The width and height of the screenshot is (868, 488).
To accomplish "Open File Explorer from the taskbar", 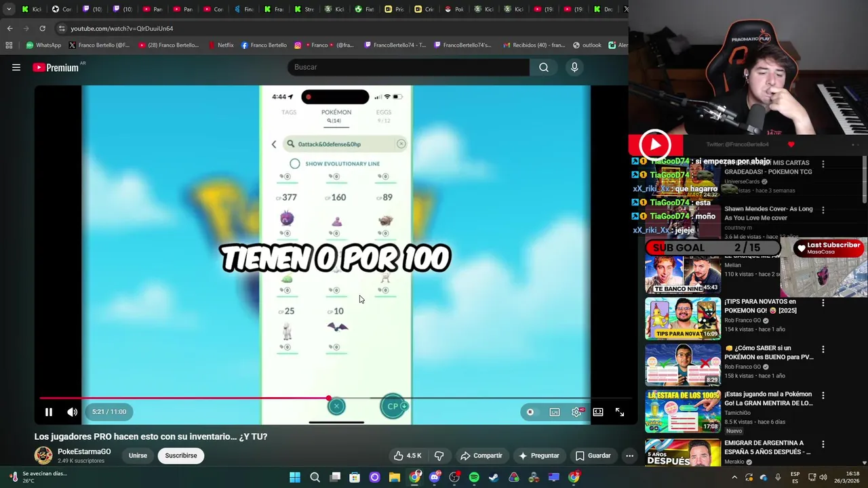I will (x=395, y=477).
